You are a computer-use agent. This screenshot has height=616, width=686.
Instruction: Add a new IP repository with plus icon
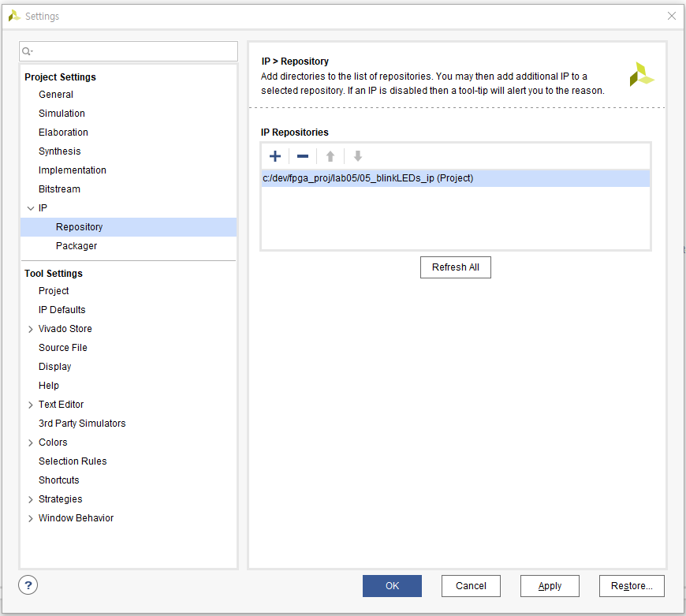pos(275,156)
